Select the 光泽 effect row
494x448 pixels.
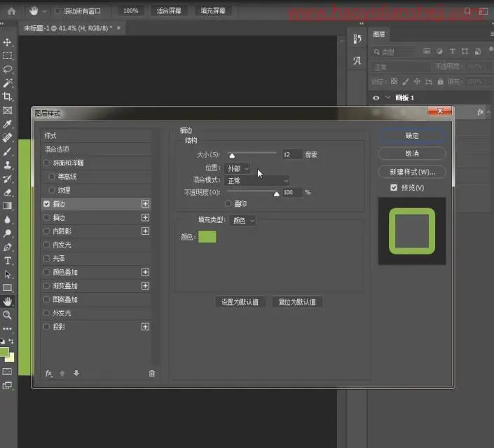pos(97,259)
